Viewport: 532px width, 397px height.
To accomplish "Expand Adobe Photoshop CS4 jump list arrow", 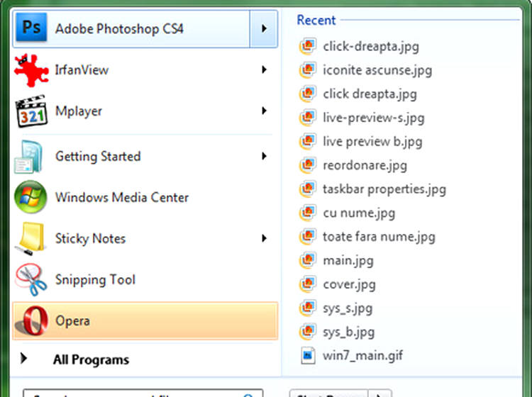I will click(x=264, y=29).
